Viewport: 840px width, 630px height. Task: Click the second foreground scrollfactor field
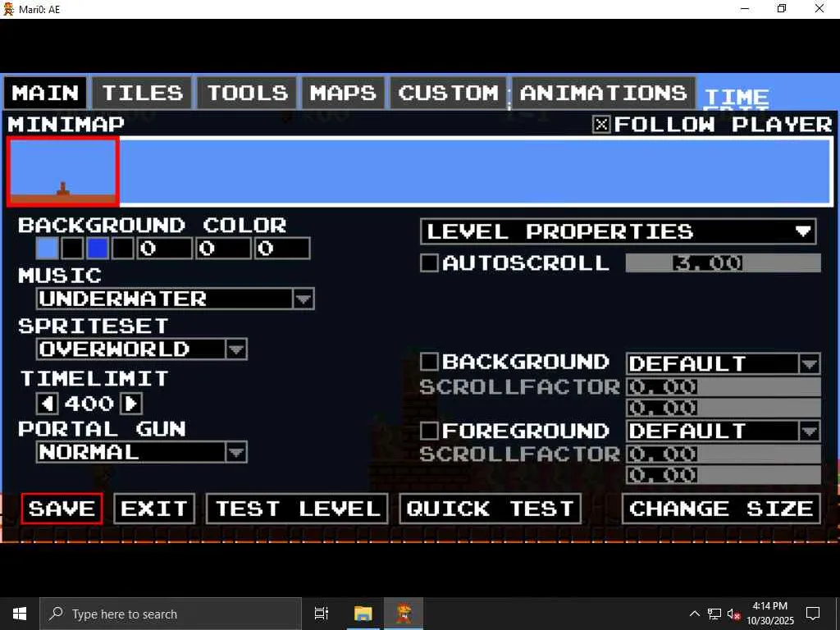pyautogui.click(x=724, y=475)
